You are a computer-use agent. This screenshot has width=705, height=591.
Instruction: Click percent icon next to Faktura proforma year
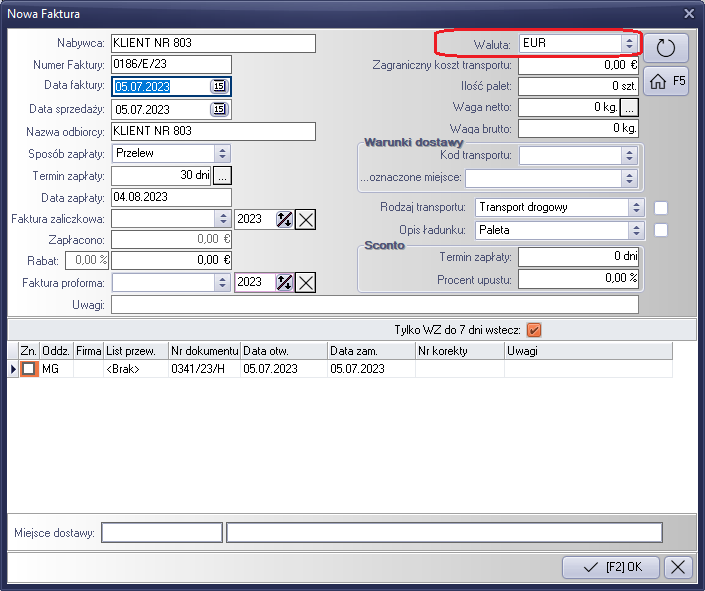click(x=284, y=283)
